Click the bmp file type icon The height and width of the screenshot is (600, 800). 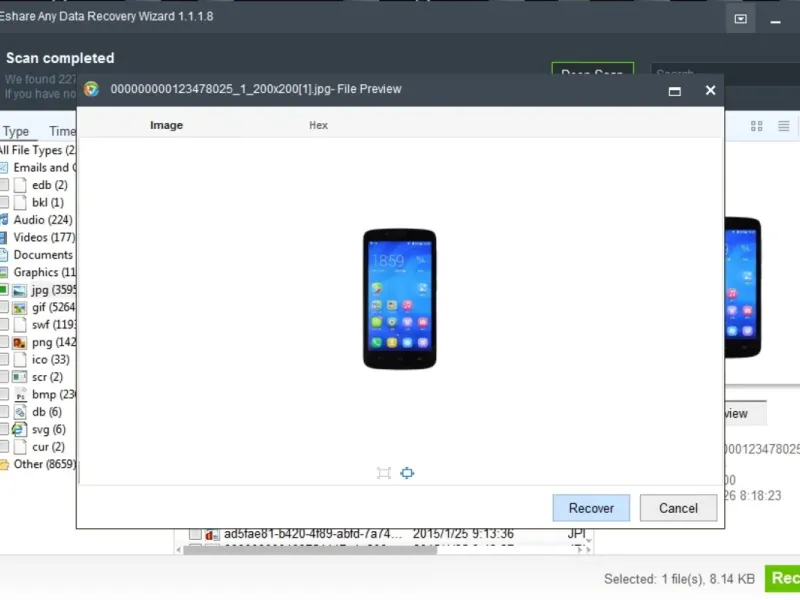(20, 394)
